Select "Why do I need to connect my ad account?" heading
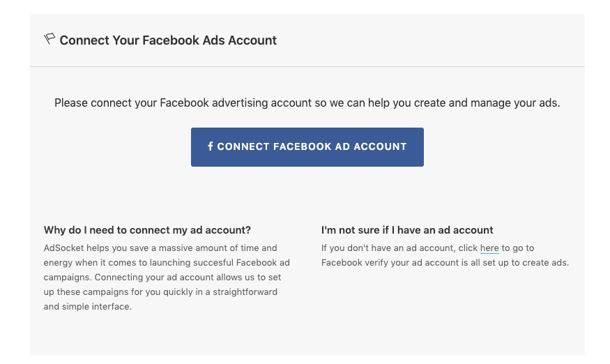 pos(147,230)
